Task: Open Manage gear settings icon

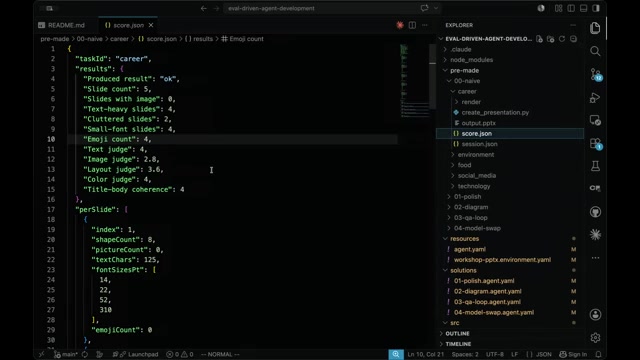Action: pyautogui.click(x=595, y=338)
